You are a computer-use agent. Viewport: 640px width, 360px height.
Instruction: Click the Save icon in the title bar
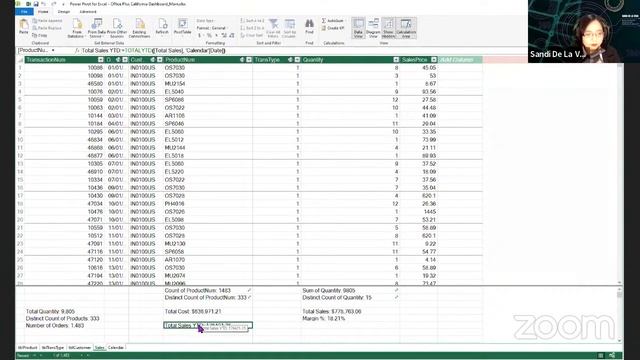36,4
